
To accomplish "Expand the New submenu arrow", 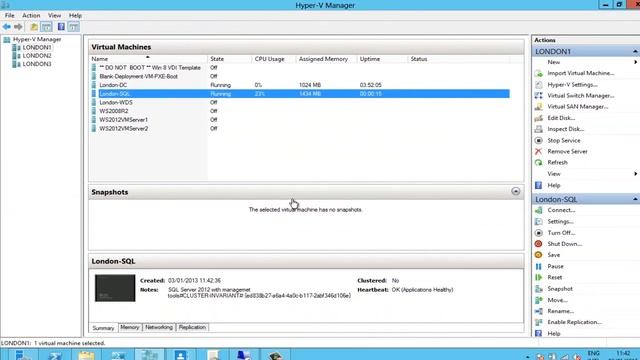I will pos(636,62).
